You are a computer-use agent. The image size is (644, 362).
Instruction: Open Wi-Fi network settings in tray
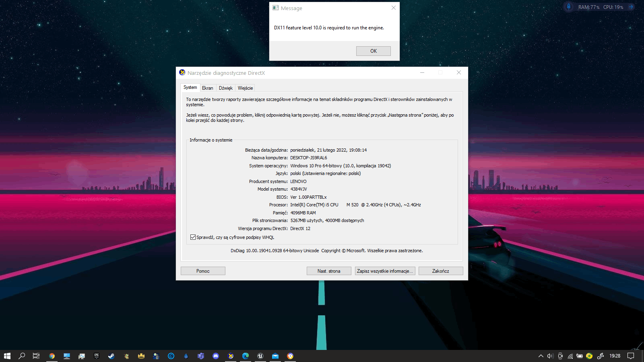tap(570, 356)
